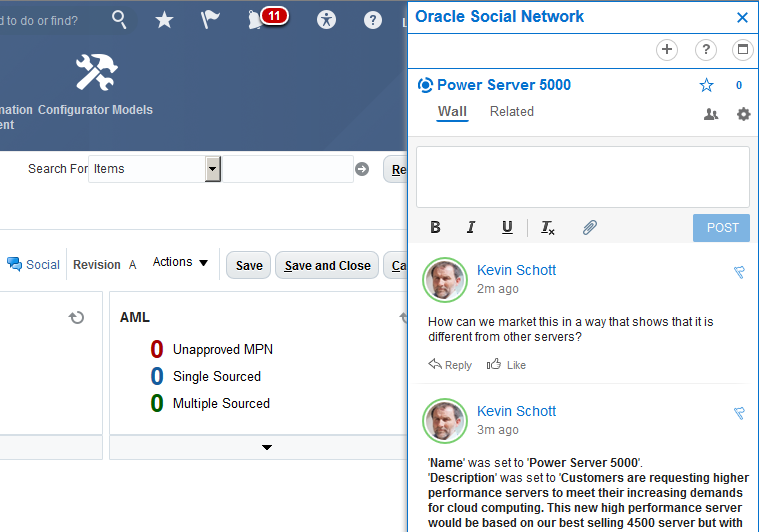
Task: Star the Power Server 5000 conversation
Action: click(x=706, y=85)
